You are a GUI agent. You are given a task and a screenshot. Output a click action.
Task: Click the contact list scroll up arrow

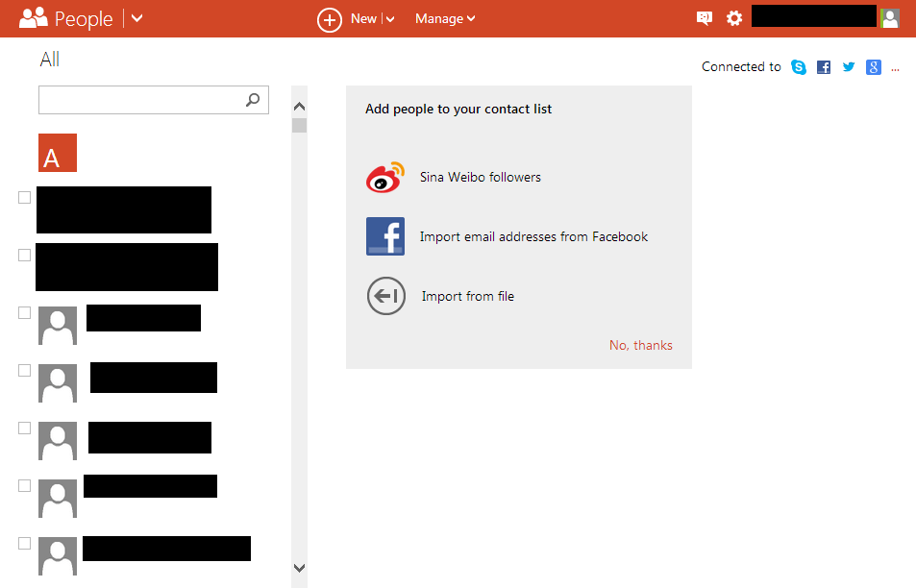(x=299, y=107)
